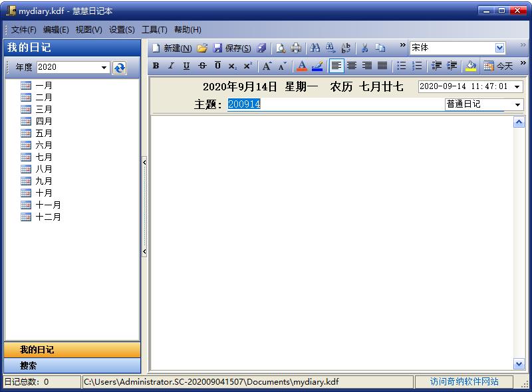Open the 视图(V) menu
Screen dimensions: 532x392
[x=88, y=30]
